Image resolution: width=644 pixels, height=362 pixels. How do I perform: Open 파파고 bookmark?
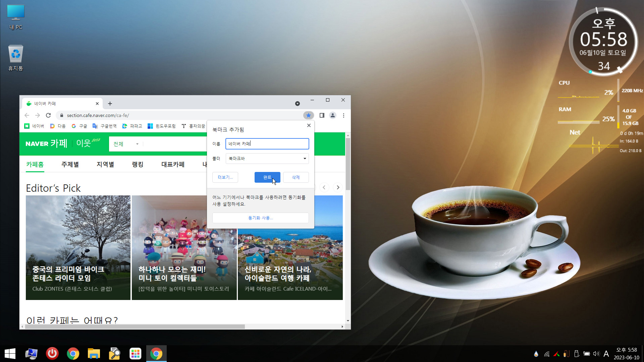132,126
